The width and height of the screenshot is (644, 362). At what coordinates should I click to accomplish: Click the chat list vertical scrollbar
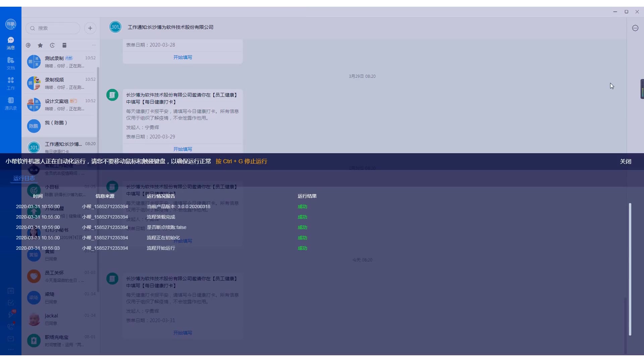tap(98, 179)
